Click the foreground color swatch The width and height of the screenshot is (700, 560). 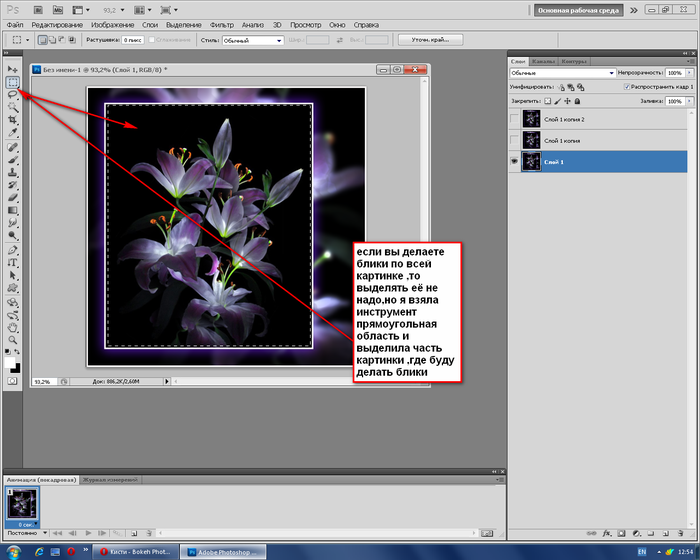pos(10,363)
